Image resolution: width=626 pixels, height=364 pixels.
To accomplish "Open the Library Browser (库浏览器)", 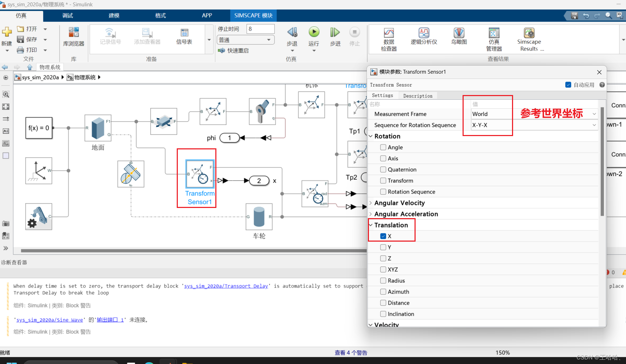I will click(x=74, y=37).
